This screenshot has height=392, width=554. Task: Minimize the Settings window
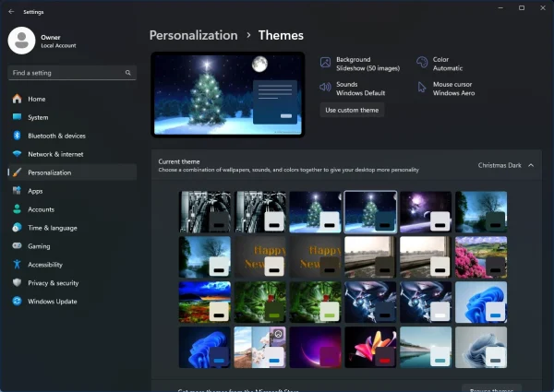[x=500, y=7]
